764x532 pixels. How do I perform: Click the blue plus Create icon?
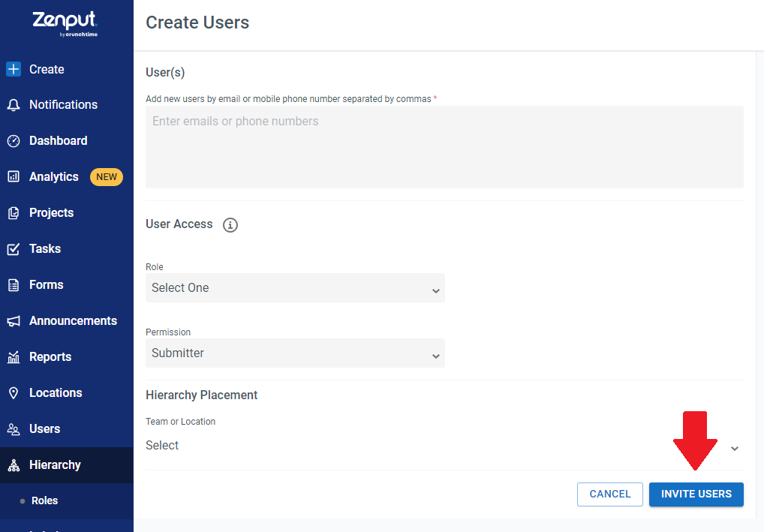coord(14,69)
